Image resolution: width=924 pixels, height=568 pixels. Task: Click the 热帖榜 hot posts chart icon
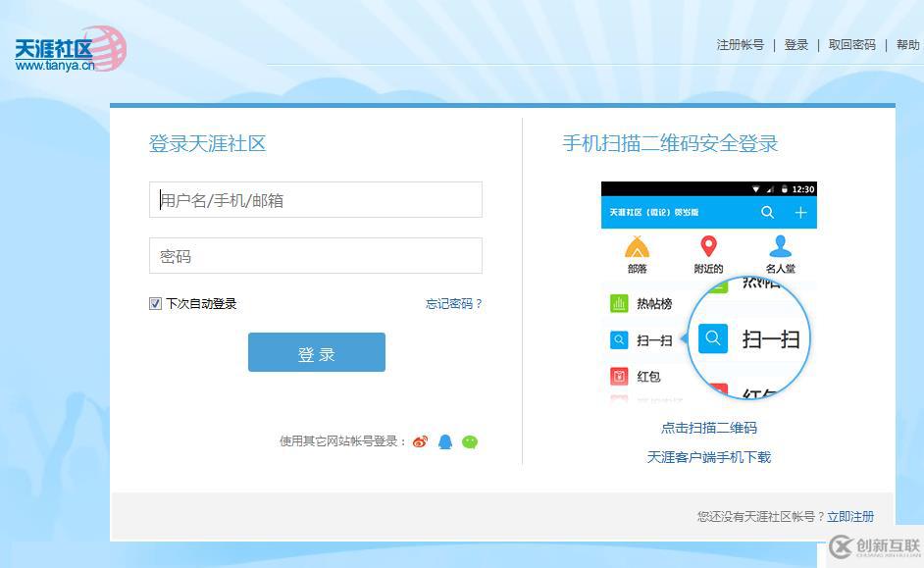[619, 303]
